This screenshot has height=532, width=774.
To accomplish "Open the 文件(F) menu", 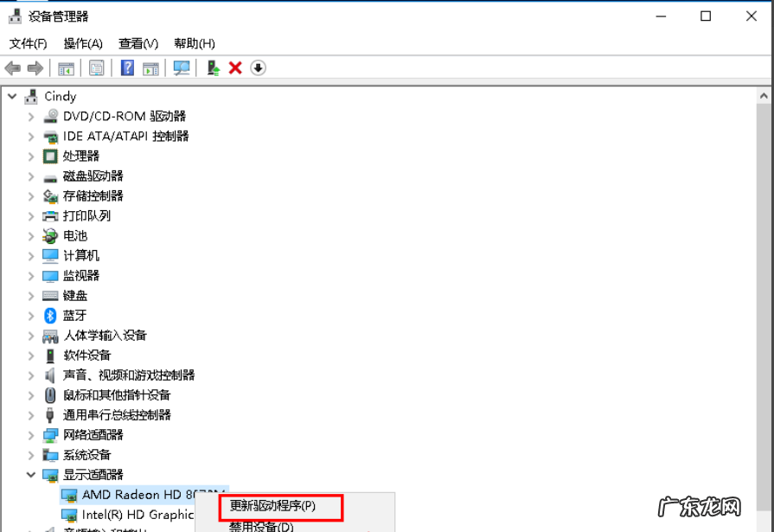I will (28, 43).
